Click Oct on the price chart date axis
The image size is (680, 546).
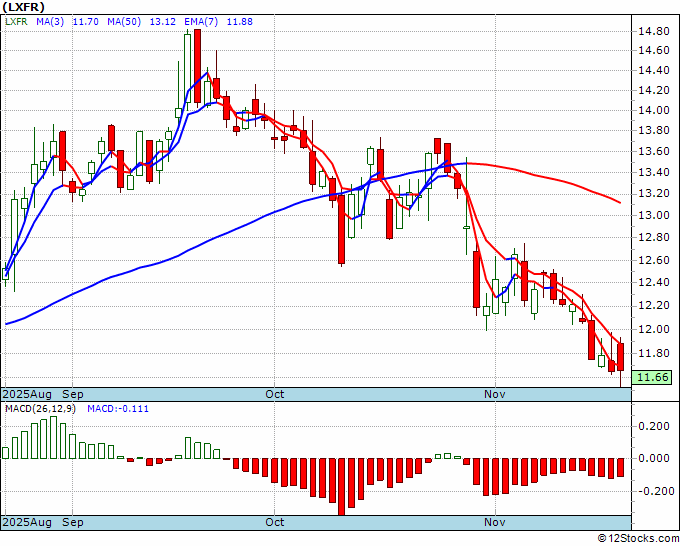pyautogui.click(x=275, y=394)
